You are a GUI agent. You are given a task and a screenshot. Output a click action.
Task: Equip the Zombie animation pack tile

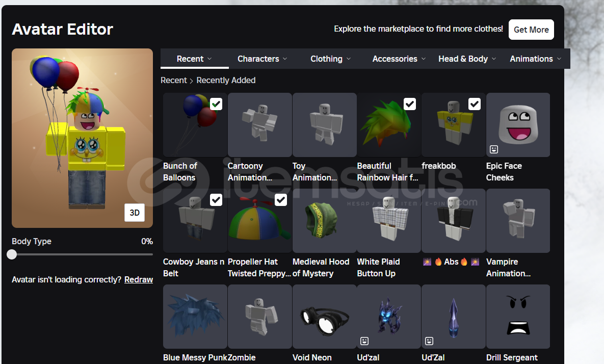[259, 317]
